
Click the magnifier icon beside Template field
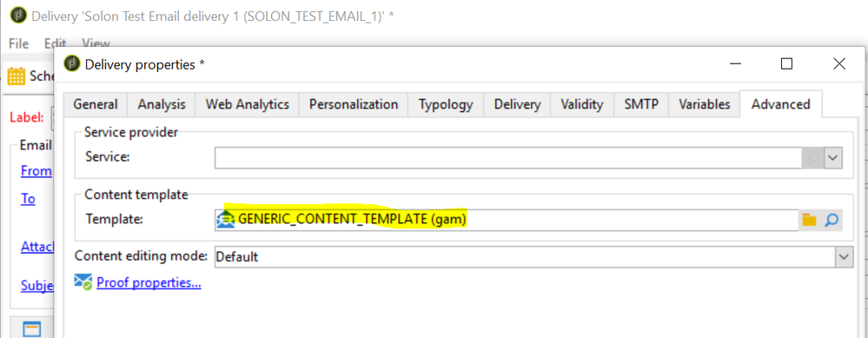click(832, 220)
